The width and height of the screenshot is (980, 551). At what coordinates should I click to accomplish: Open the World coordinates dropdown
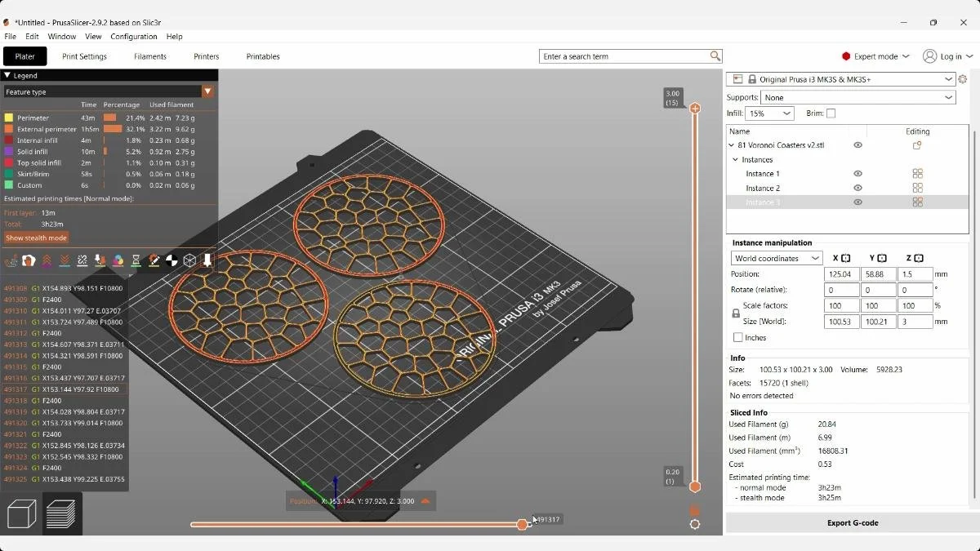777,258
